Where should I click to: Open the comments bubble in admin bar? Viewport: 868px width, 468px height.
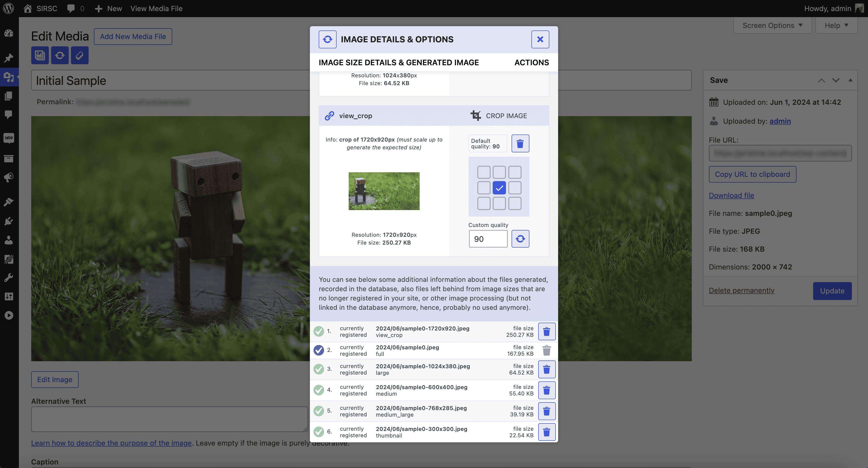pyautogui.click(x=76, y=8)
